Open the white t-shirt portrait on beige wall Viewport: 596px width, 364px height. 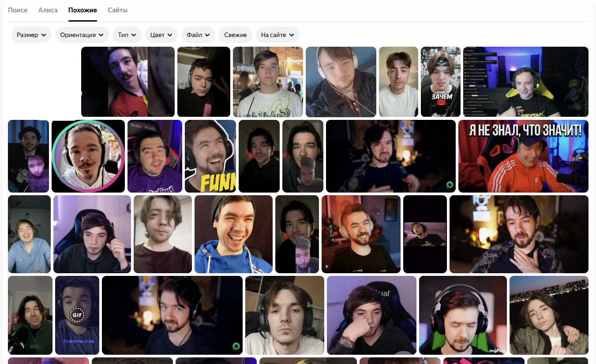coord(398,82)
